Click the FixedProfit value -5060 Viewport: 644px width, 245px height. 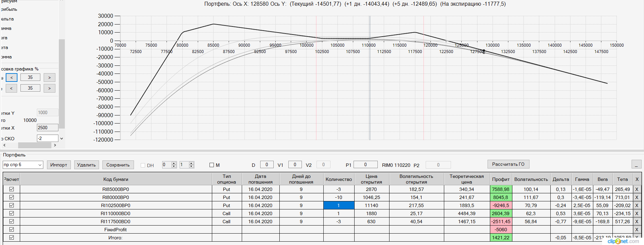coord(501,230)
